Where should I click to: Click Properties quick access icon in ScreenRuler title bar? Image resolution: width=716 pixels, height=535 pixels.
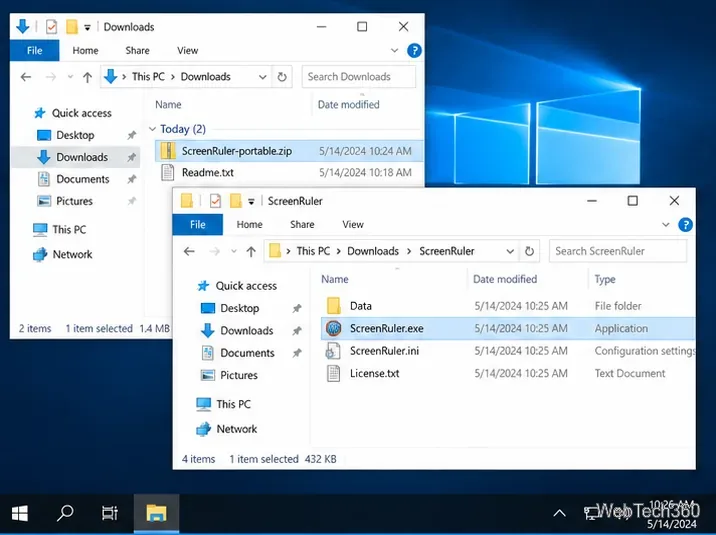pyautogui.click(x=215, y=201)
